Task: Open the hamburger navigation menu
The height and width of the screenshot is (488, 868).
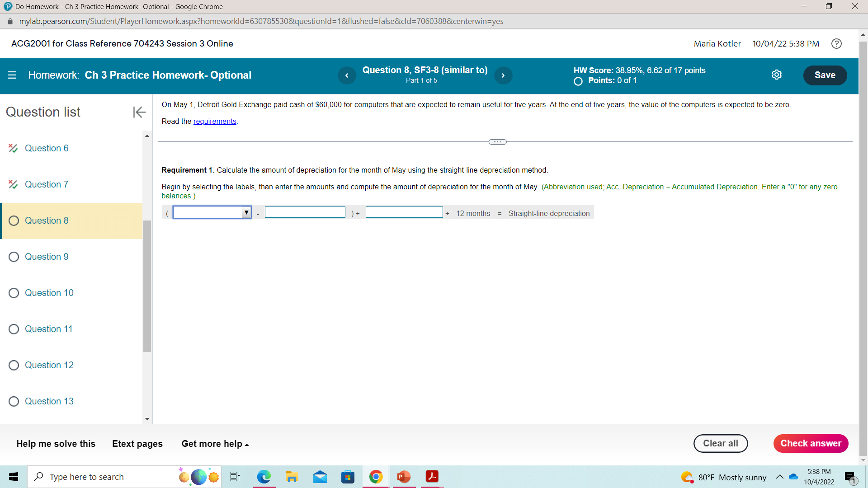Action: tap(12, 75)
